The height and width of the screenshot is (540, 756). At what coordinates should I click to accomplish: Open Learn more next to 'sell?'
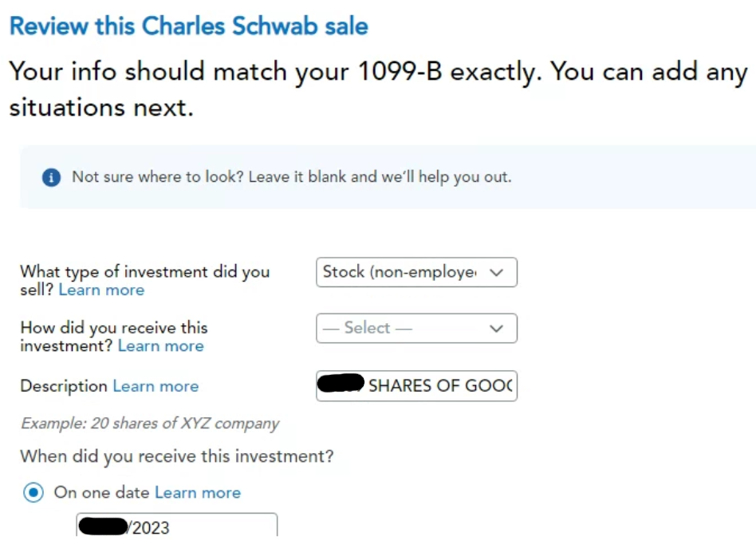coord(101,290)
